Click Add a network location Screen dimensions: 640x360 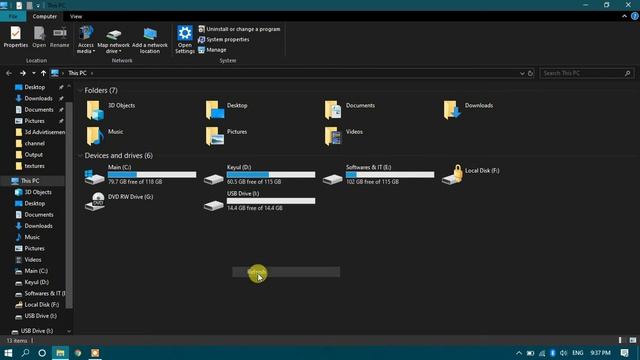click(x=150, y=41)
